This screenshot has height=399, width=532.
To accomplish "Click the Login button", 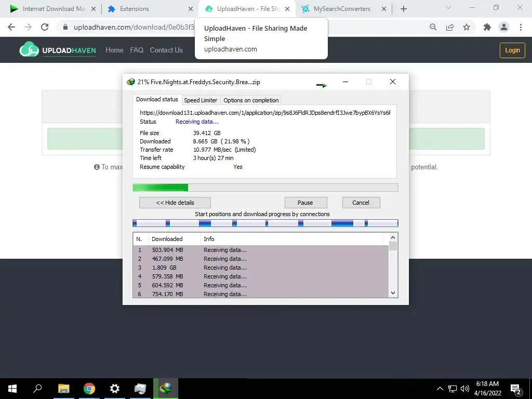I will point(512,50).
